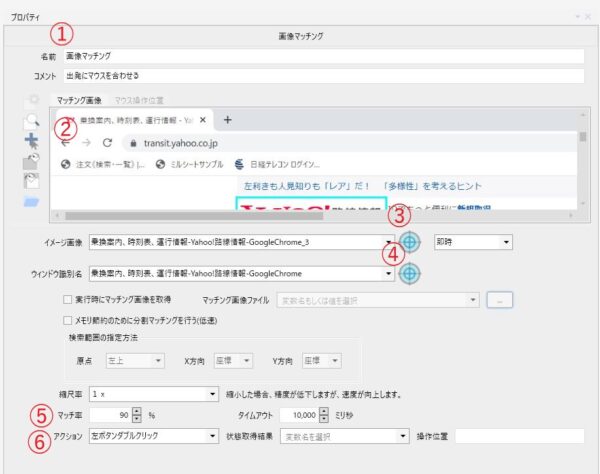Toggle メモリ節約のために分割マッチングを行う checkbox
Screen dimensions: 600x474
tap(67, 320)
